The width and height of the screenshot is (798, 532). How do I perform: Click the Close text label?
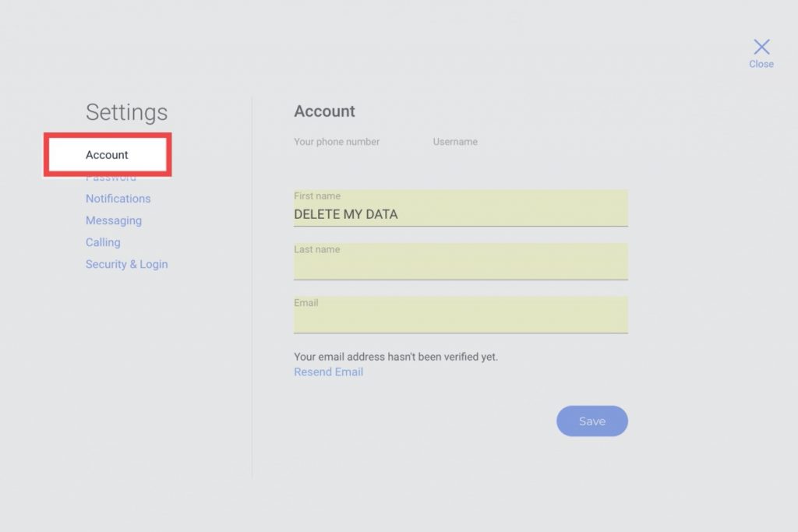pos(761,65)
